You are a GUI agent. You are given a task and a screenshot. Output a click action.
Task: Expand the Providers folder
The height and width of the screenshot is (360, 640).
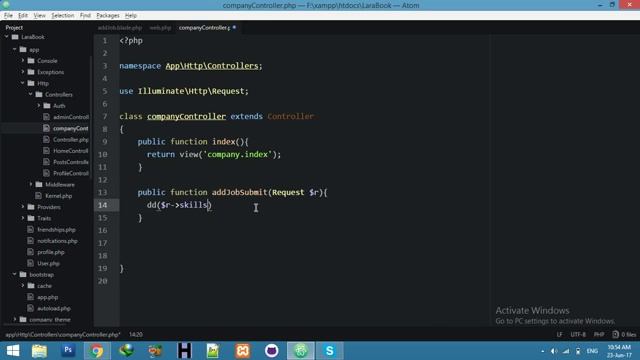pyautogui.click(x=23, y=207)
